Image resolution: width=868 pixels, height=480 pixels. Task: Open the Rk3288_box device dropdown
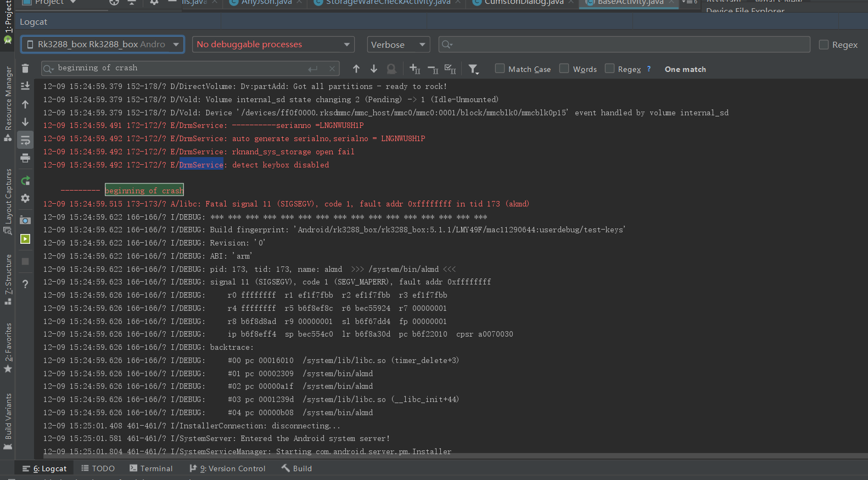pyautogui.click(x=103, y=44)
